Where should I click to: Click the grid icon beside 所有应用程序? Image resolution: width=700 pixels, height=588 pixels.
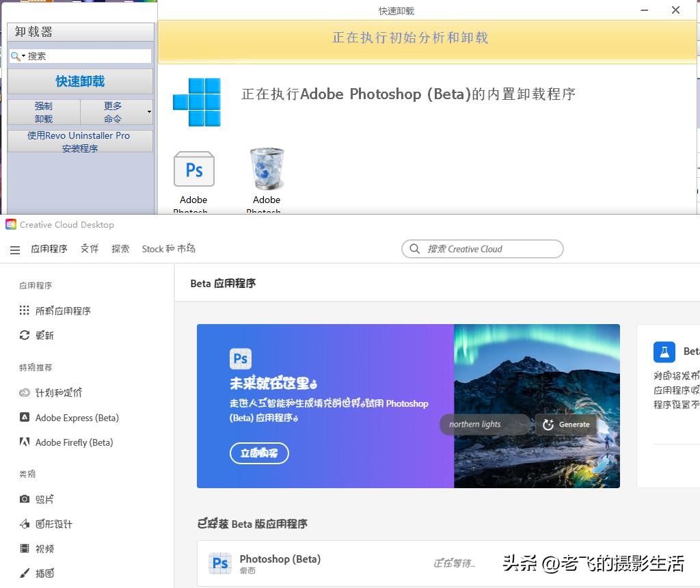point(24,310)
